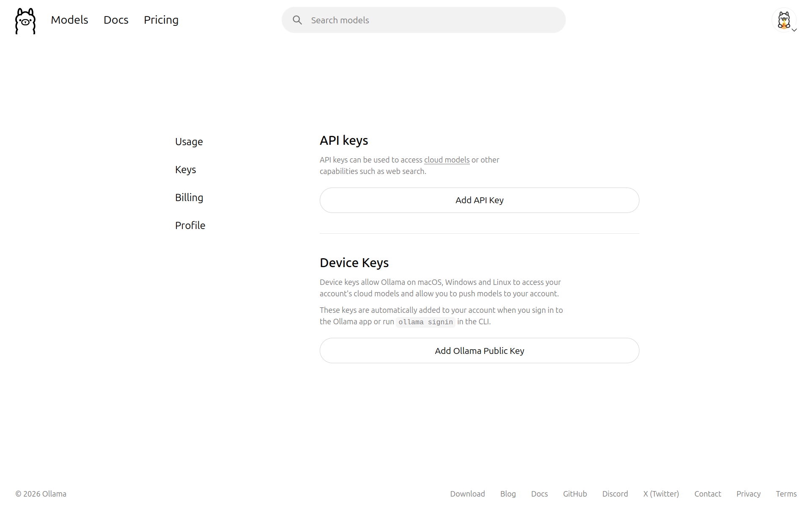Viewport: 812px width, 508px height.
Task: Visit the GitHub footer link
Action: click(x=575, y=494)
